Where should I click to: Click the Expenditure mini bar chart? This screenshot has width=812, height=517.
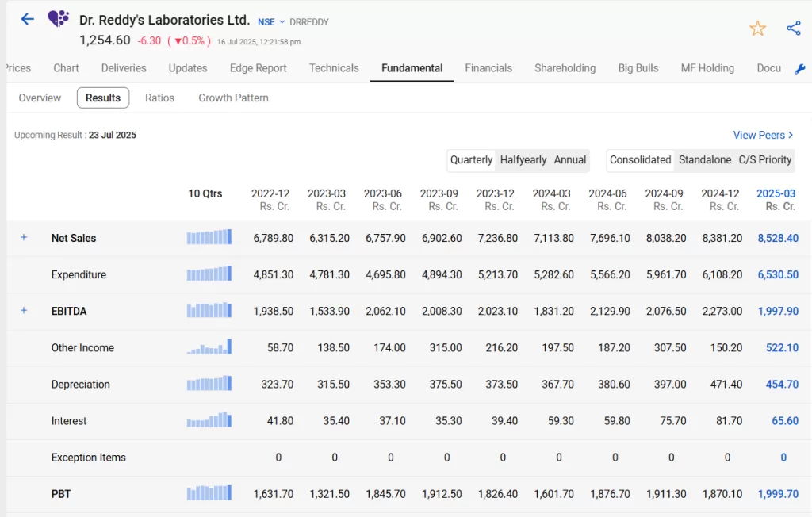click(209, 274)
